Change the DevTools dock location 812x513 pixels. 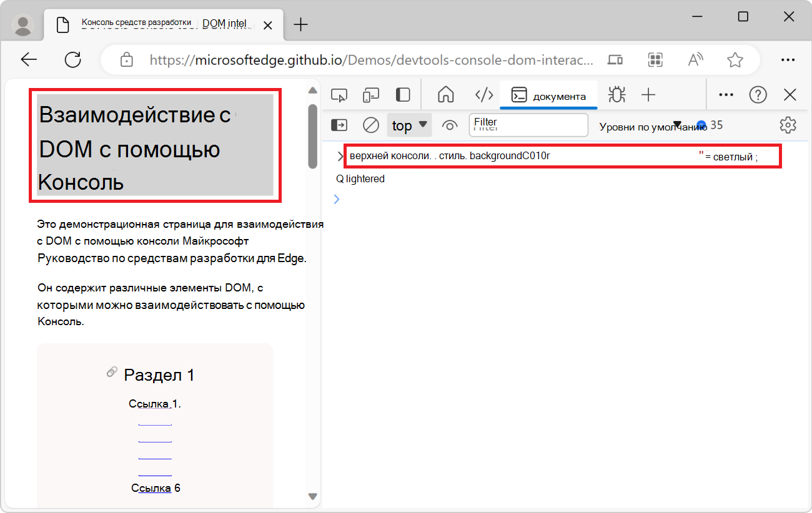[x=402, y=94]
